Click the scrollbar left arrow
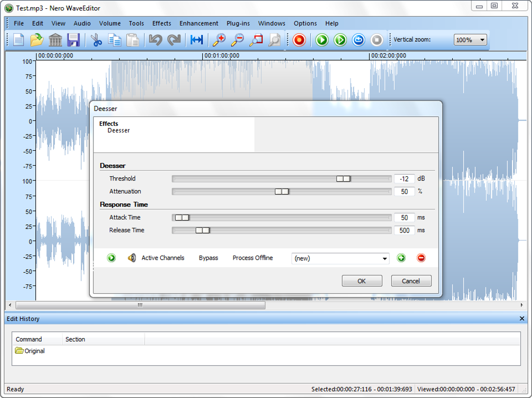The image size is (532, 398). (x=10, y=305)
